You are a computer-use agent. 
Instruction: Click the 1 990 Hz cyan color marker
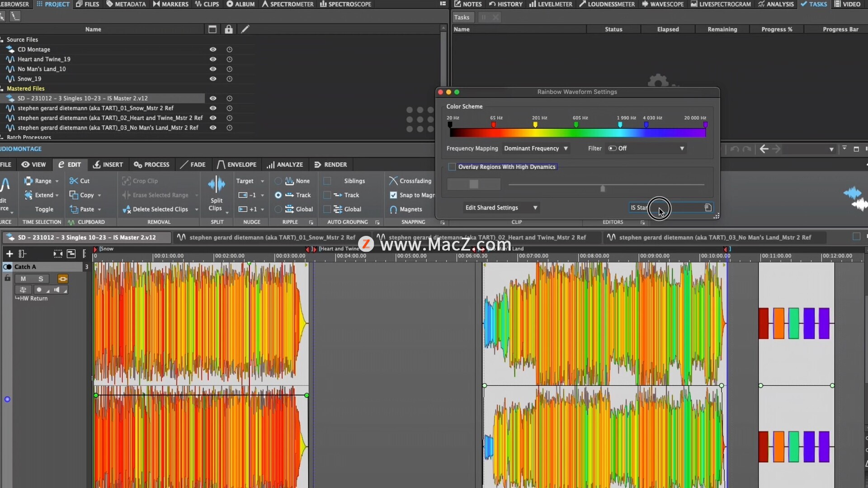[x=620, y=124]
